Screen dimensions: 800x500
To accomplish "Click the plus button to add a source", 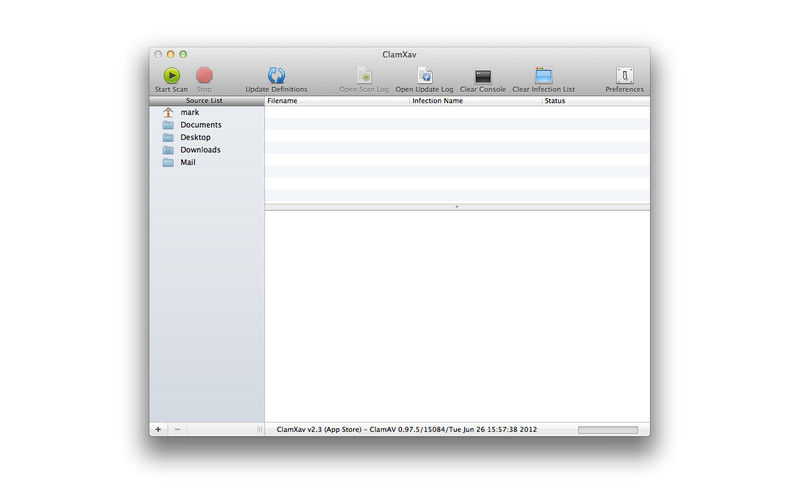I will pyautogui.click(x=158, y=429).
